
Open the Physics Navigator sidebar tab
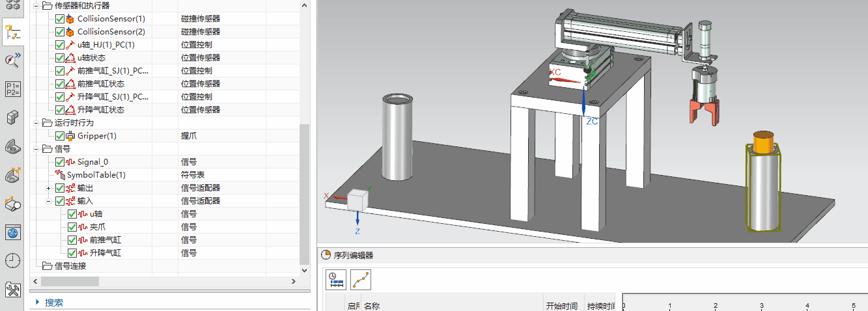[12, 32]
